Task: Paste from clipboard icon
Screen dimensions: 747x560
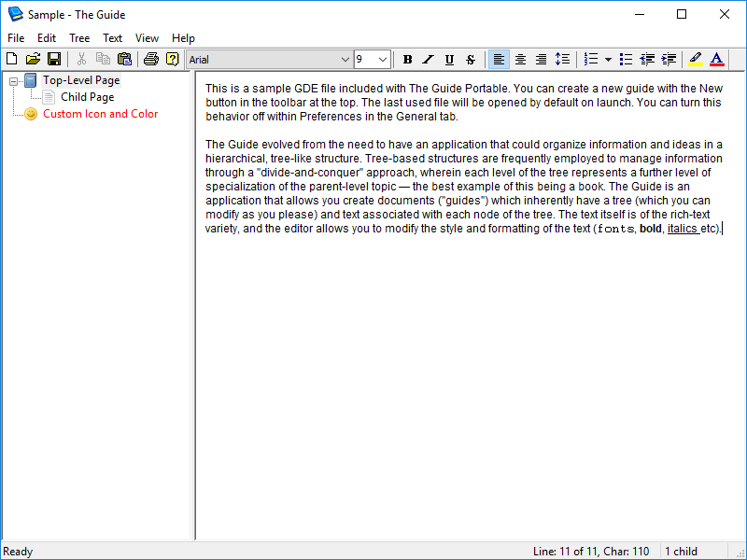Action: pos(124,60)
